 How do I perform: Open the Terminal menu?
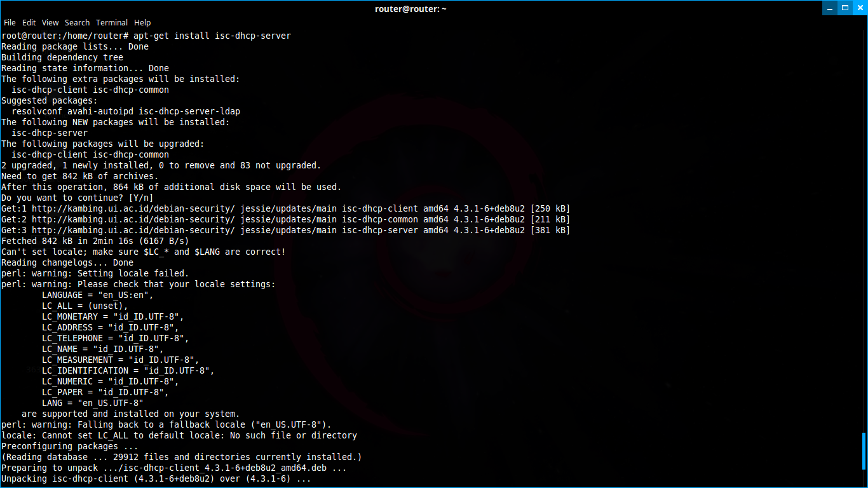coord(112,22)
